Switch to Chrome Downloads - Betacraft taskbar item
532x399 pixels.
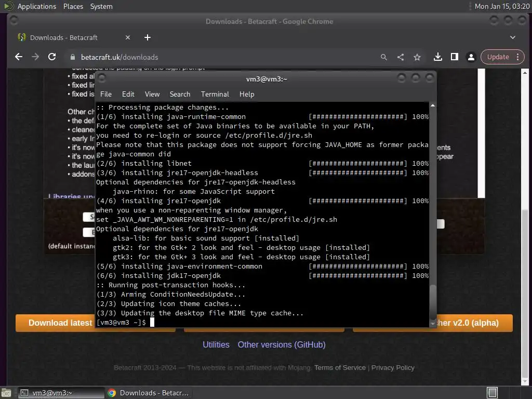tap(149, 393)
